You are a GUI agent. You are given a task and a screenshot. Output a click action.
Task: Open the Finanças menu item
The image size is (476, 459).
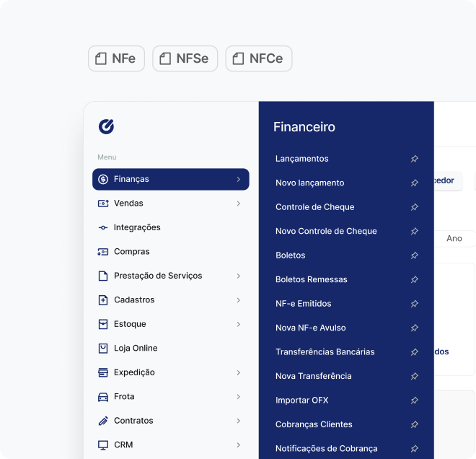170,179
